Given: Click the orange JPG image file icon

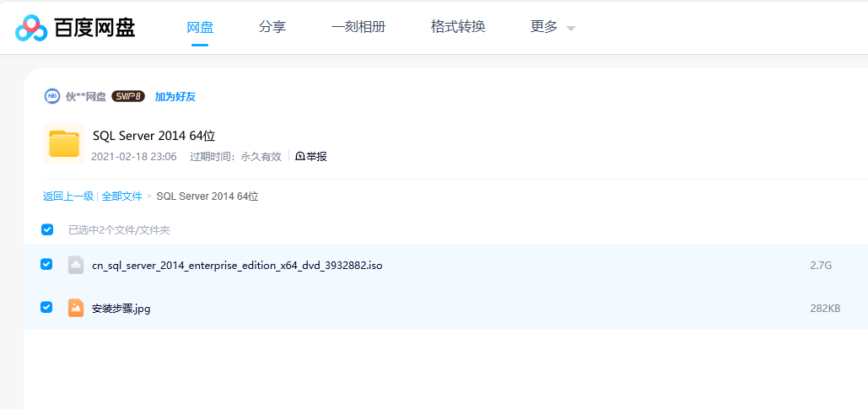Looking at the screenshot, I should click(76, 308).
